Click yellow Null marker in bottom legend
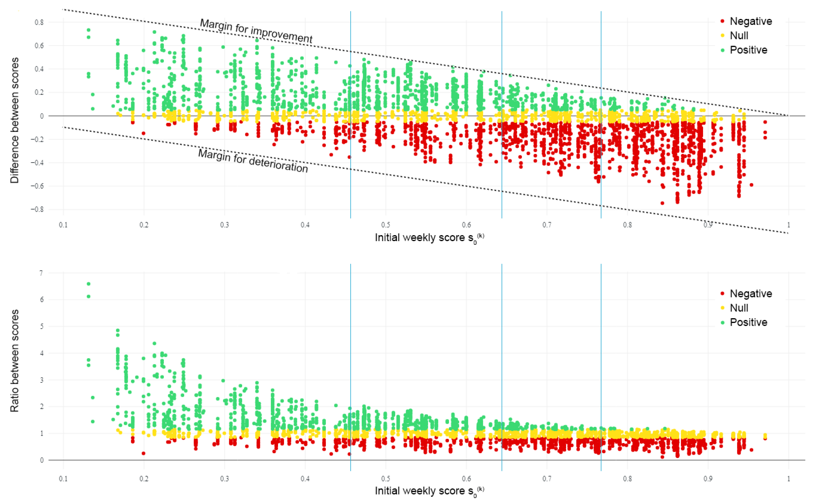820x504 pixels. tap(723, 308)
